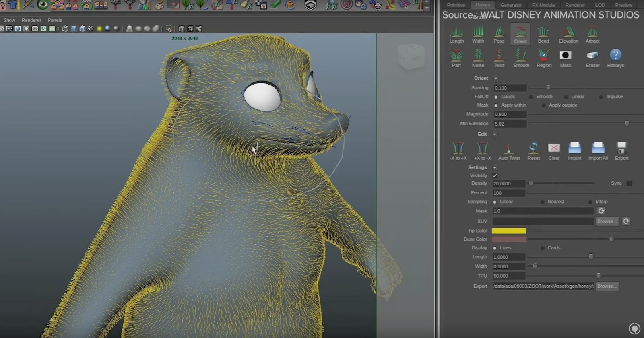This screenshot has height=338, width=644.
Task: Run Auto Twist
Action: pyautogui.click(x=509, y=151)
